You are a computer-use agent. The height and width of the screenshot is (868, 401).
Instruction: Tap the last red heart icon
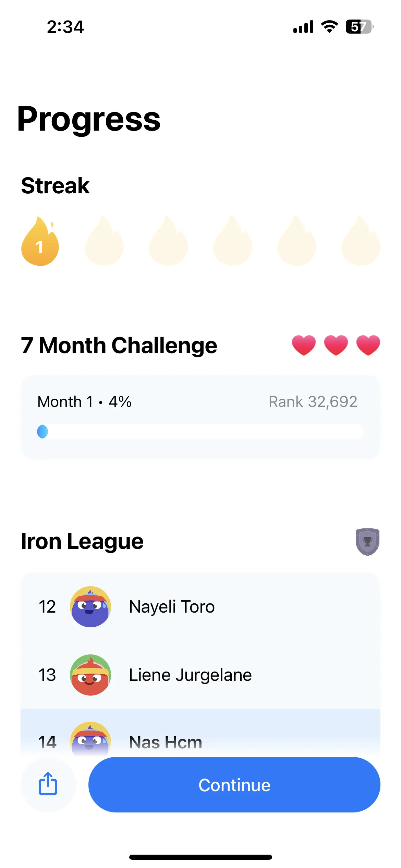[x=368, y=345]
